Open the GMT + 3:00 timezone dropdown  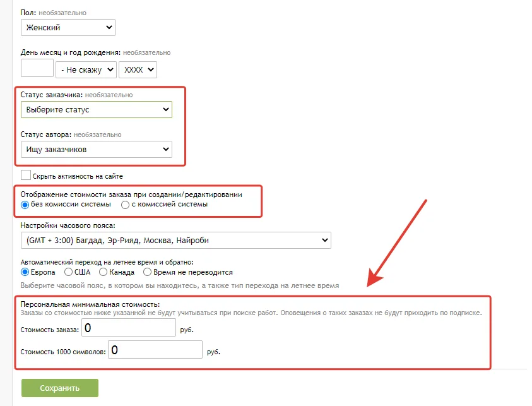[x=175, y=240]
